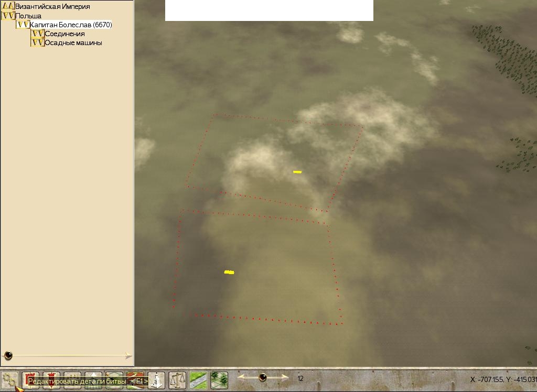Collapse the Капитан Болеслав army node
537x392 pixels.
click(x=23, y=25)
